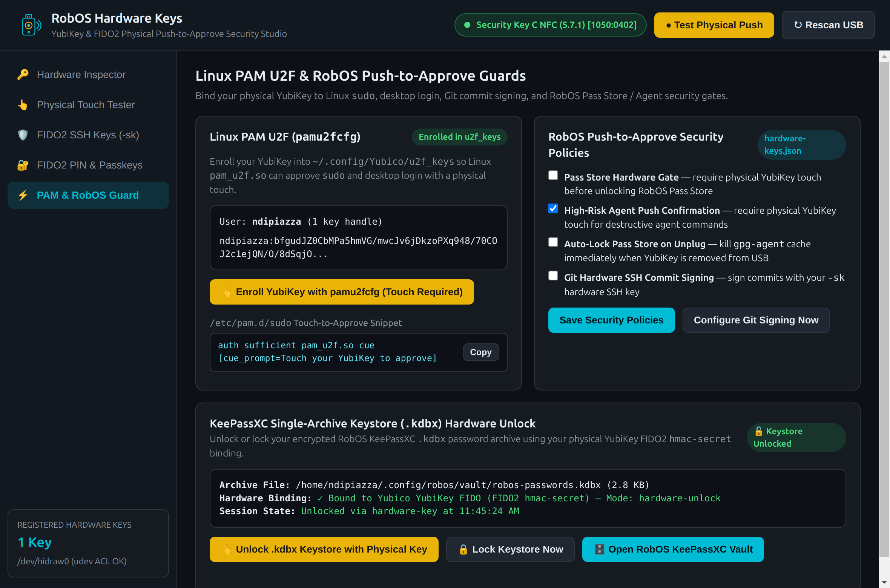Viewport: 890px width, 588px height.
Task: Click the Hardware Binding status line
Action: click(x=470, y=498)
